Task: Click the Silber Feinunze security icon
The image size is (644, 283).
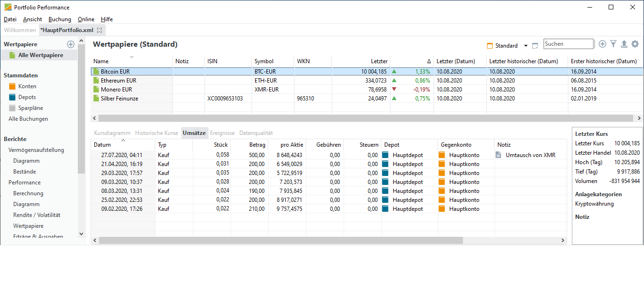Action: tap(97, 99)
